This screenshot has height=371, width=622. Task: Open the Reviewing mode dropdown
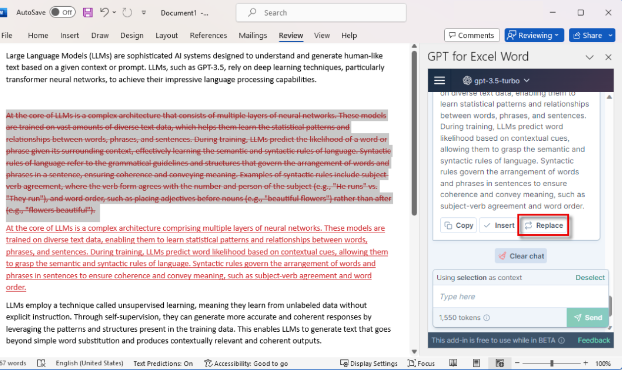click(534, 35)
